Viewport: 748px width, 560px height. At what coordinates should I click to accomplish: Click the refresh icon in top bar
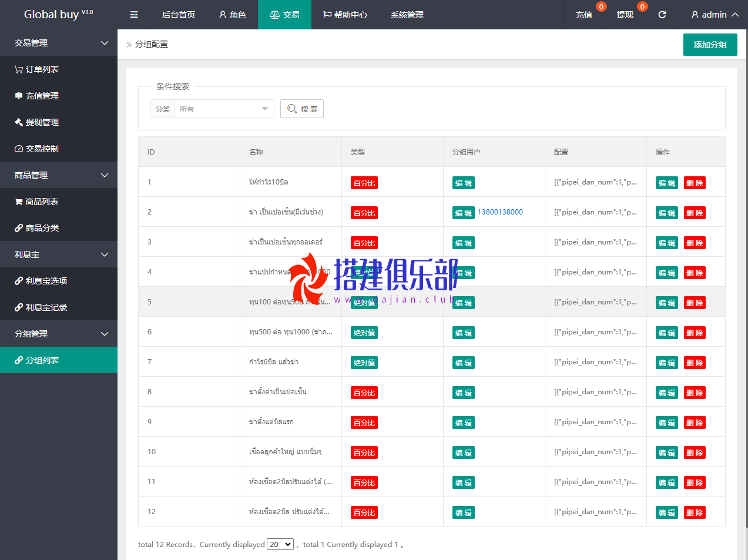click(662, 15)
